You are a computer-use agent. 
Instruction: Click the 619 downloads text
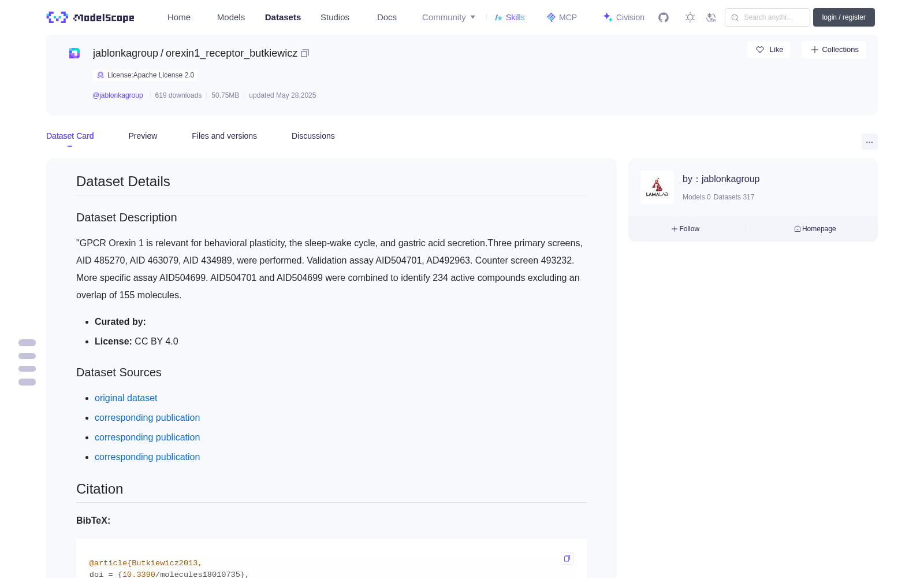[178, 95]
